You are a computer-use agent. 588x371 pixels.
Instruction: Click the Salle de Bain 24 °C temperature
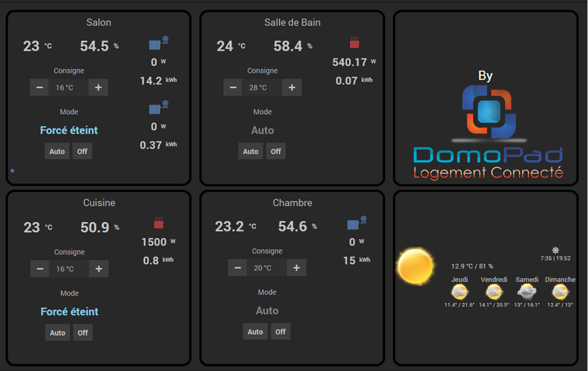pyautogui.click(x=231, y=46)
